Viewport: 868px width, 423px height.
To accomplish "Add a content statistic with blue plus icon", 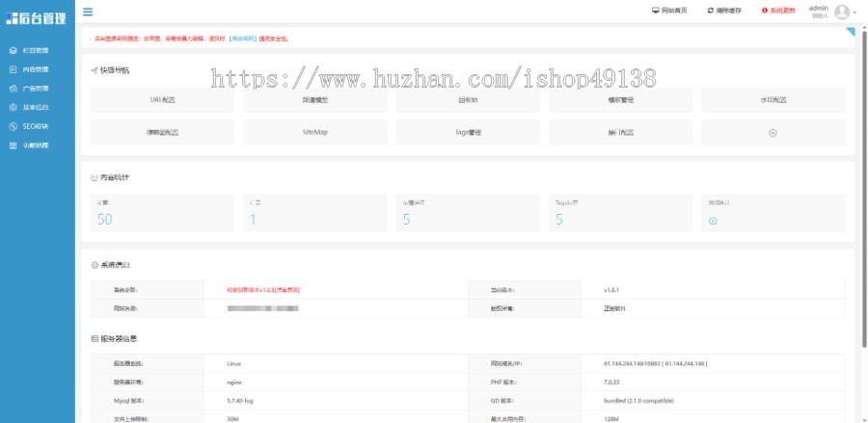I will coord(713,221).
